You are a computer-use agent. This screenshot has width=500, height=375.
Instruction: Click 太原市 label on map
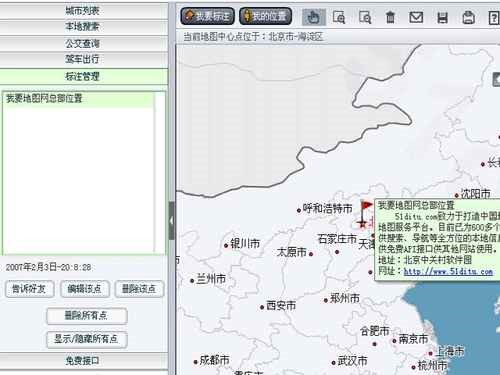tap(292, 252)
